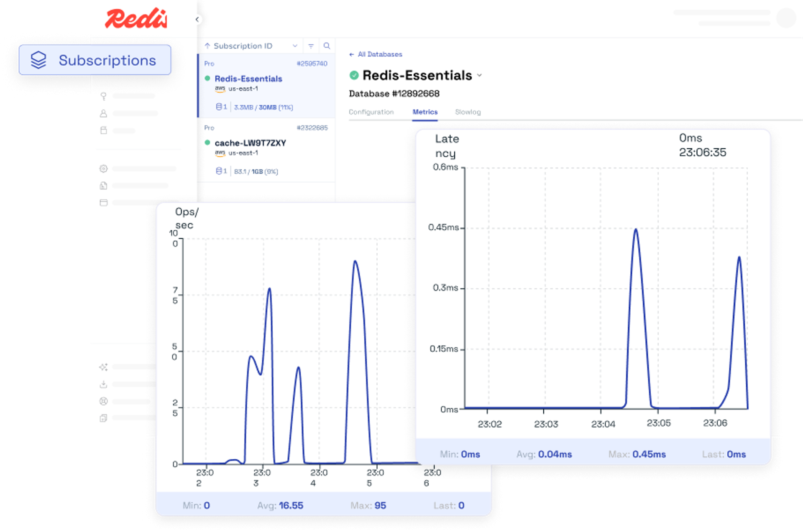
Task: Click the Subscriptions layers icon
Action: 38,60
